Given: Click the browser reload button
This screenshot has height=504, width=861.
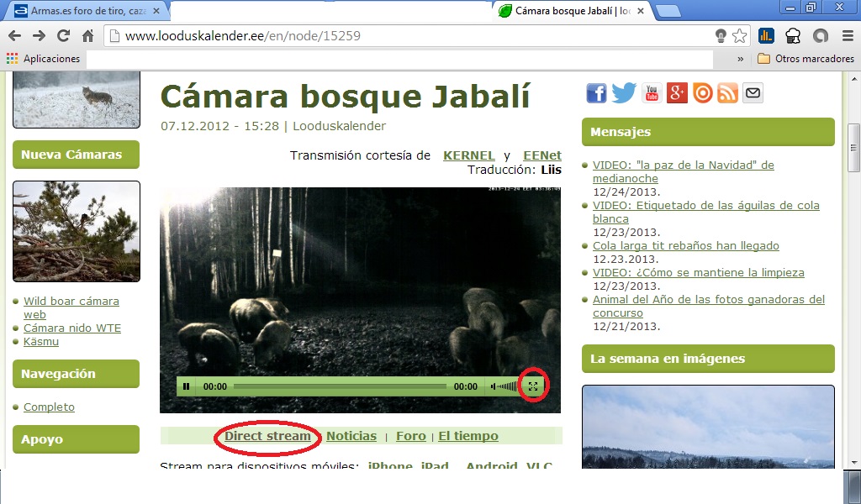Looking at the screenshot, I should (63, 36).
